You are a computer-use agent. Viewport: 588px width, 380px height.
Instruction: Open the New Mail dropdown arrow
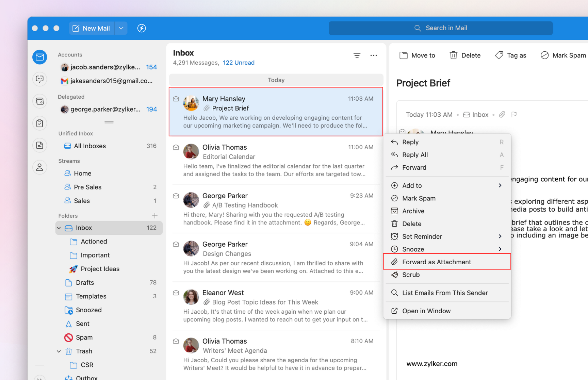[x=121, y=28]
